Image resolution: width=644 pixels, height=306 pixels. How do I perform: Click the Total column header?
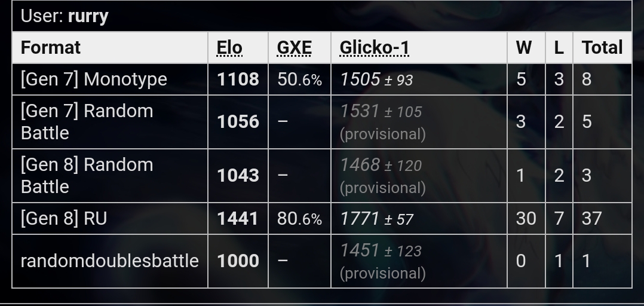coord(602,48)
